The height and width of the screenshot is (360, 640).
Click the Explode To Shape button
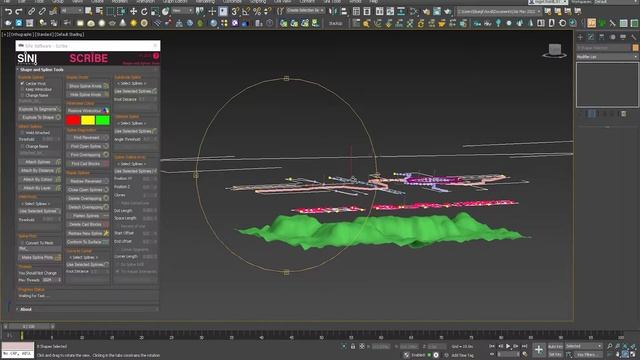point(39,117)
